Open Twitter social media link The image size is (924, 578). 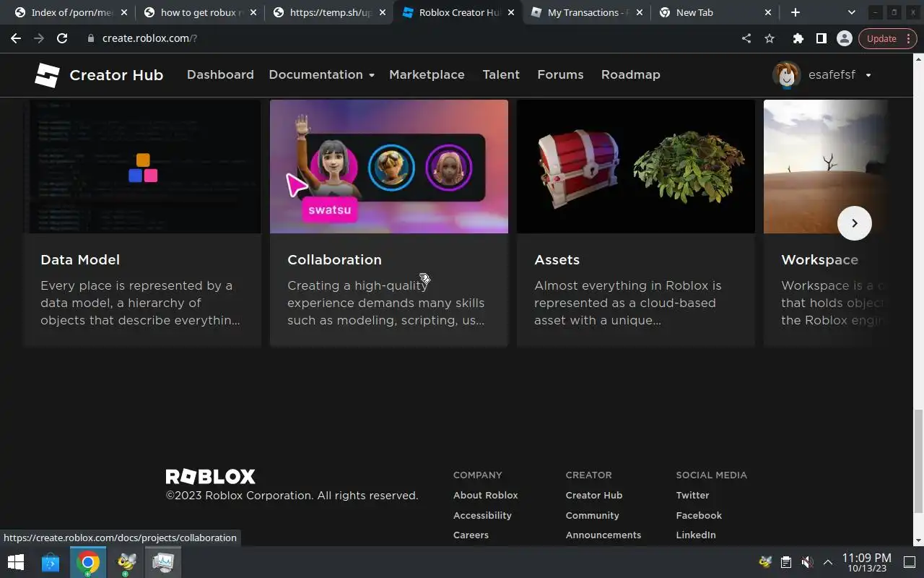pos(692,495)
